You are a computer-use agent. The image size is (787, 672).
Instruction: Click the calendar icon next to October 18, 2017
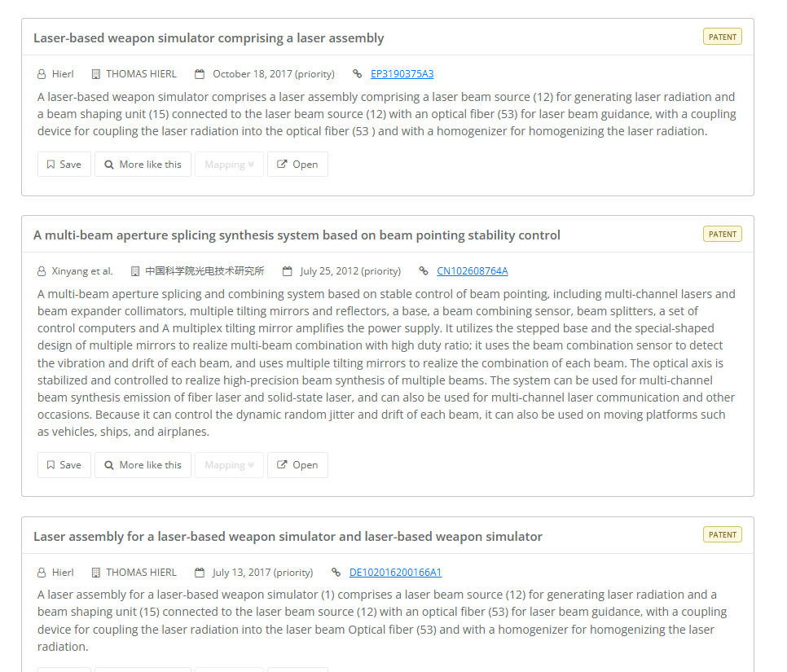click(200, 74)
